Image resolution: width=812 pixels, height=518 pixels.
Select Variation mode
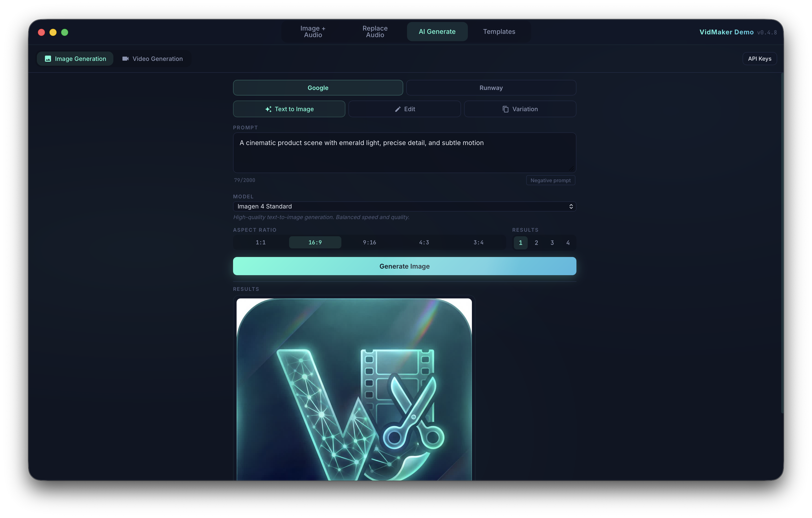tap(520, 109)
